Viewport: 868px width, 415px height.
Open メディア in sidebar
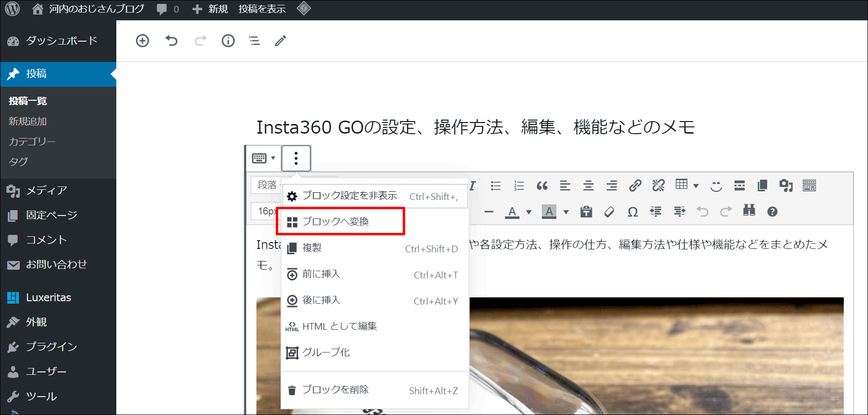coord(58,190)
